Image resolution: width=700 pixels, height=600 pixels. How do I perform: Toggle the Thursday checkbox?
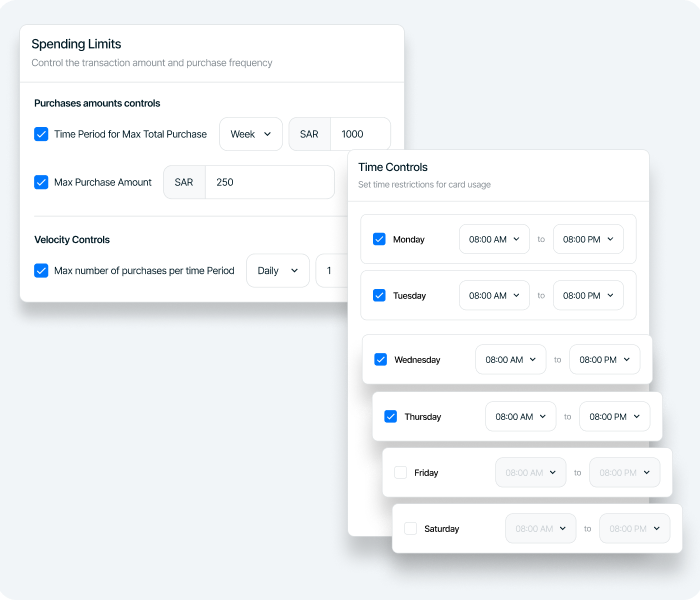tap(390, 416)
